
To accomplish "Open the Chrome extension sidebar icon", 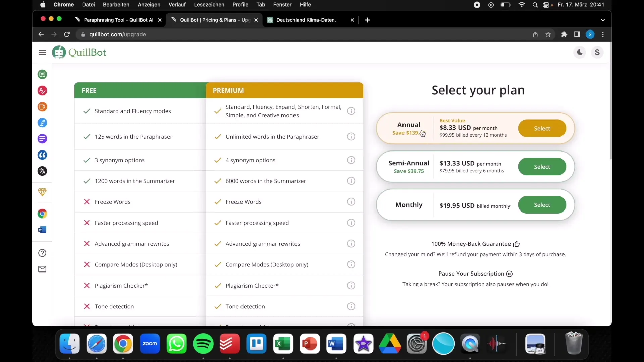I will click(42, 214).
